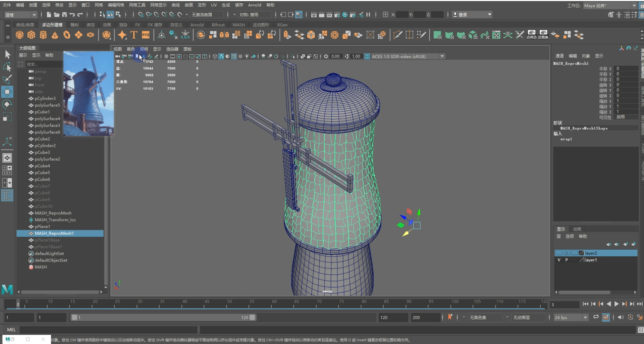644x344 pixels.
Task: Open the ACES 1.0 SDR-video view transform dropdown
Action: click(x=408, y=56)
